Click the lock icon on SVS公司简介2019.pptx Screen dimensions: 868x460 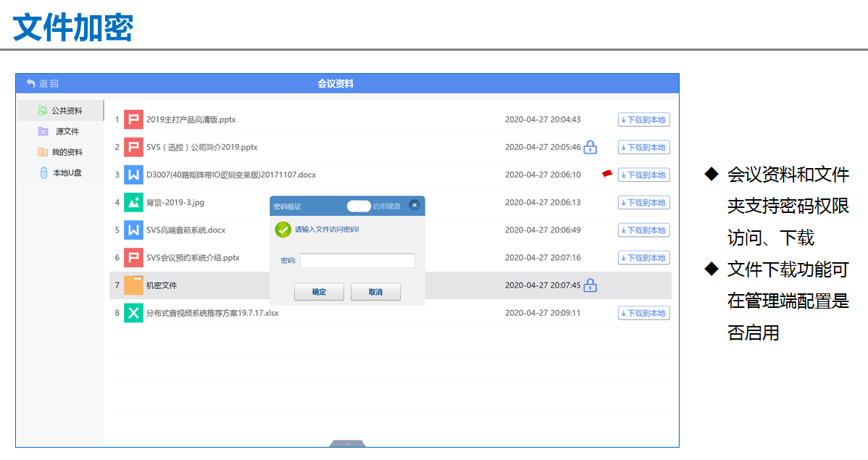click(590, 147)
